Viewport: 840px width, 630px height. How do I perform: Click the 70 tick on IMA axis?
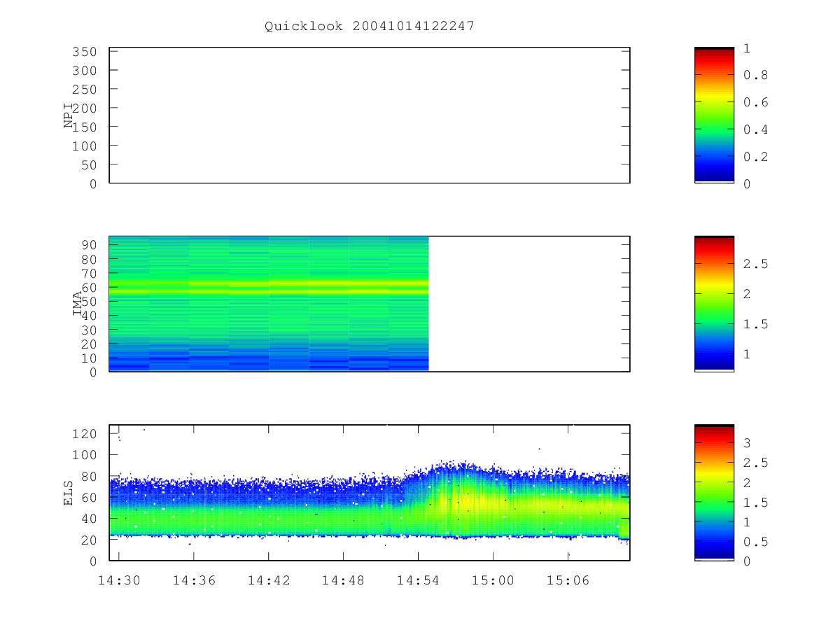click(90, 273)
